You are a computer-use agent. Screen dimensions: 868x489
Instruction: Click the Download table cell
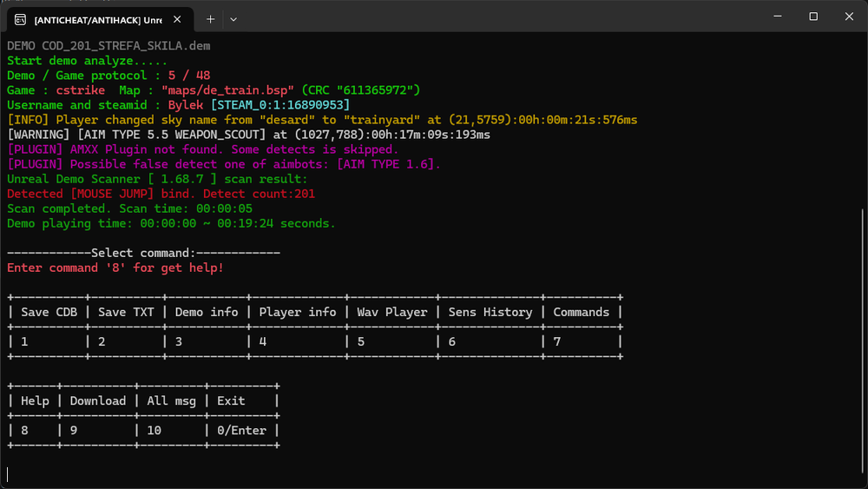[x=98, y=401]
